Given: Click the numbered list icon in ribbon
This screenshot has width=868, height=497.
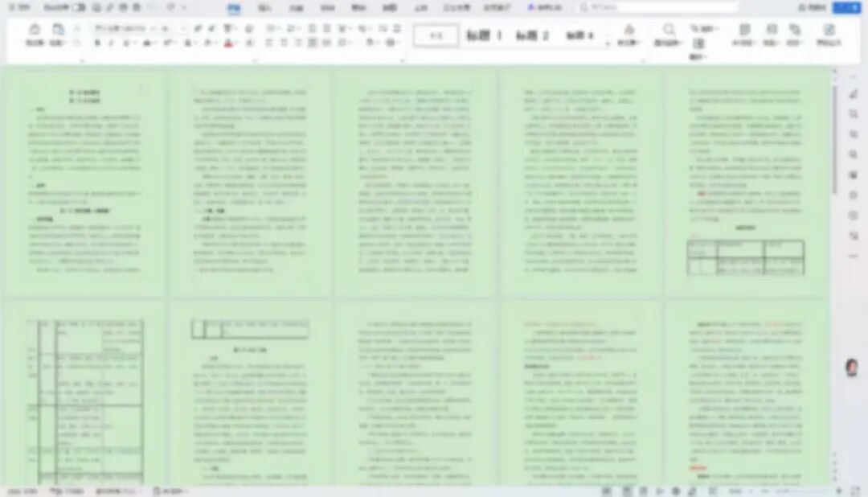Looking at the screenshot, I should click(x=290, y=28).
